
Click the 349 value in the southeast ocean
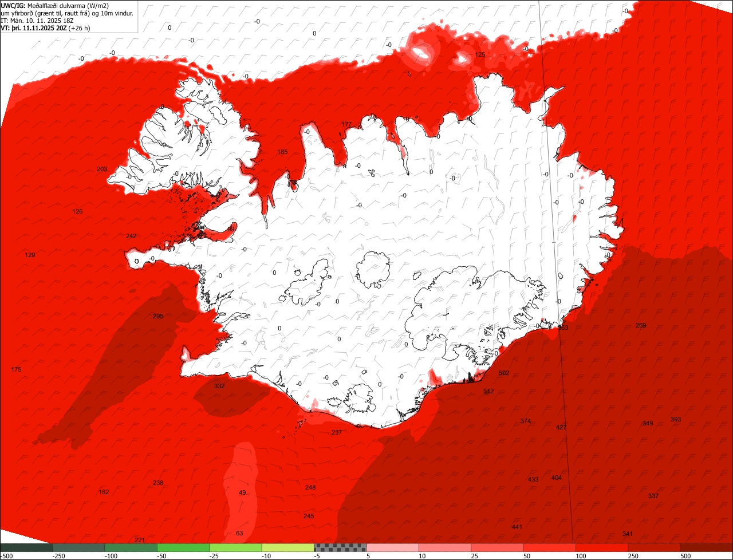[x=648, y=423]
